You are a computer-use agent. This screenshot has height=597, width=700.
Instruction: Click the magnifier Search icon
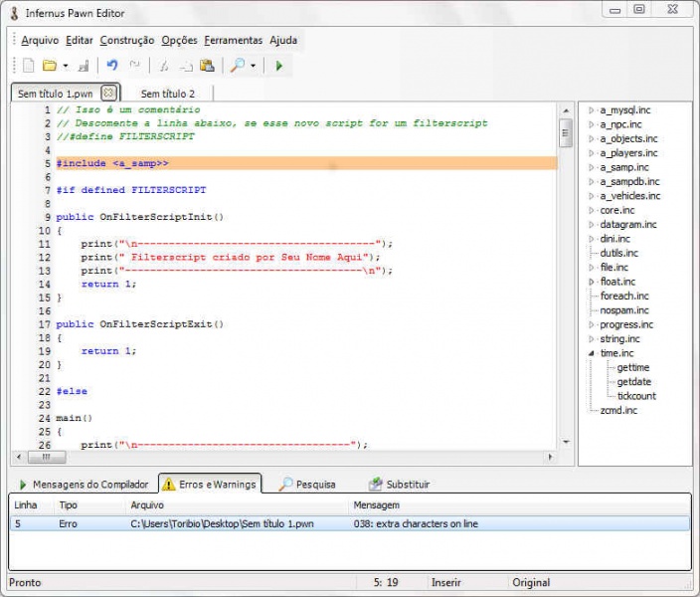click(237, 66)
